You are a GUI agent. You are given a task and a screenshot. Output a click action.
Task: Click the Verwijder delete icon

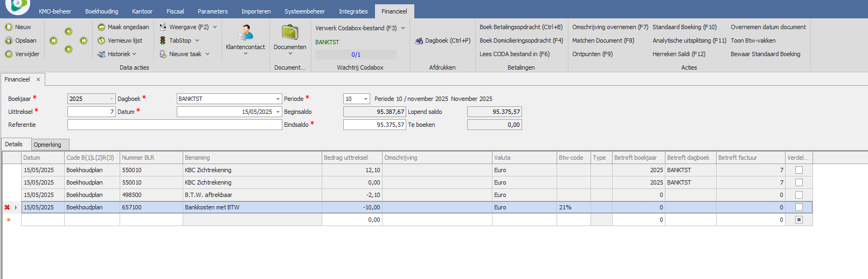9,54
